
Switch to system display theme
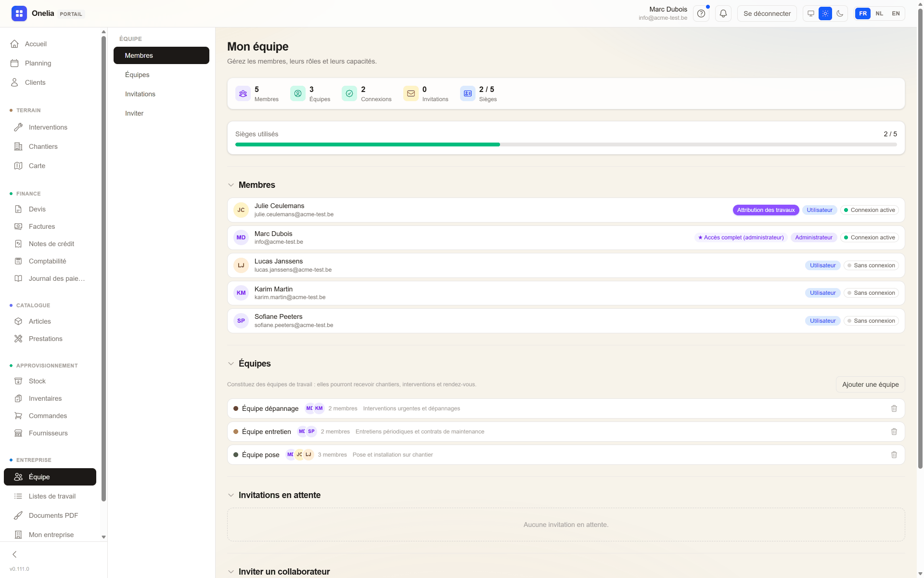pyautogui.click(x=811, y=13)
